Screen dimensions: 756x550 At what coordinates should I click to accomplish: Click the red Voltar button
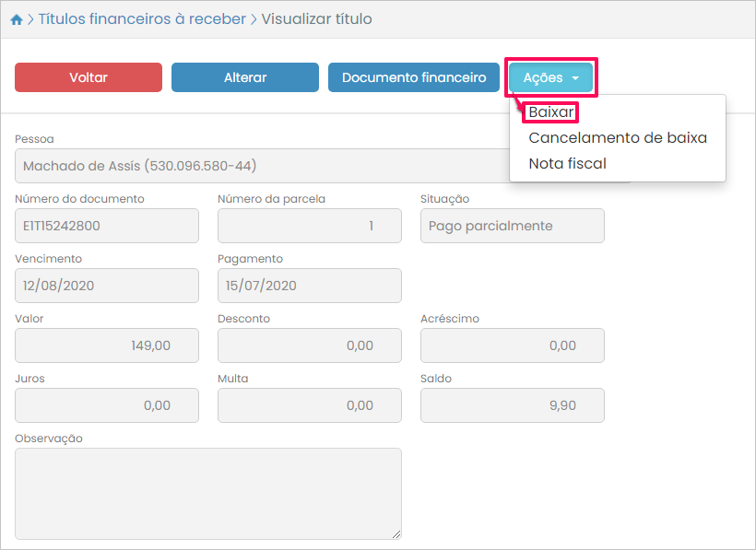(89, 77)
